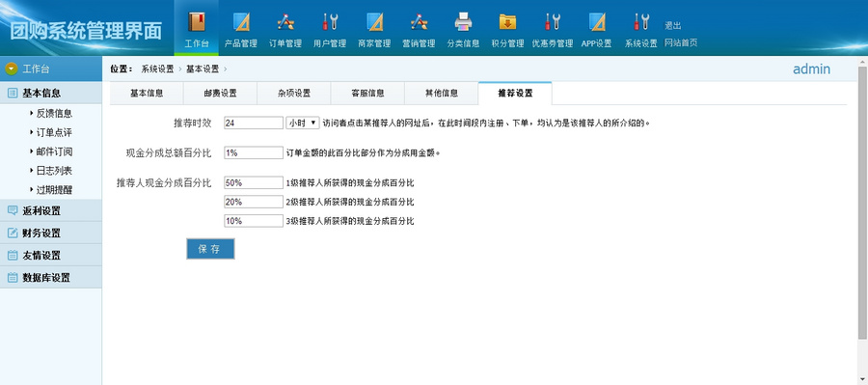Open 反馈信息 in the sidebar

(x=54, y=114)
